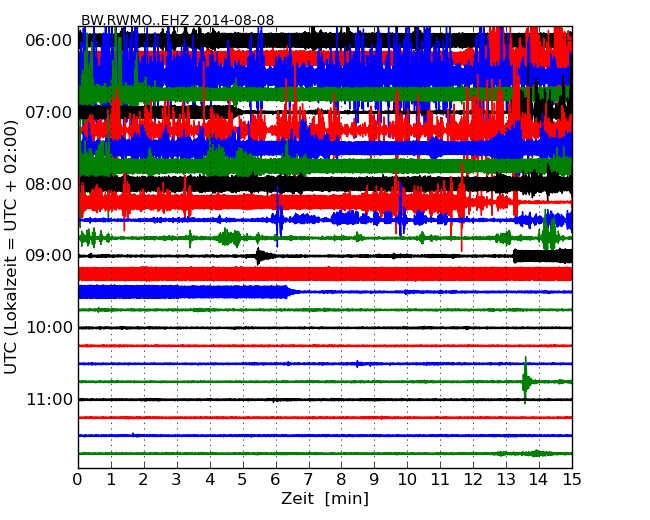Click the thick red trace at 09:15
The image size is (650, 520).
coord(325,274)
